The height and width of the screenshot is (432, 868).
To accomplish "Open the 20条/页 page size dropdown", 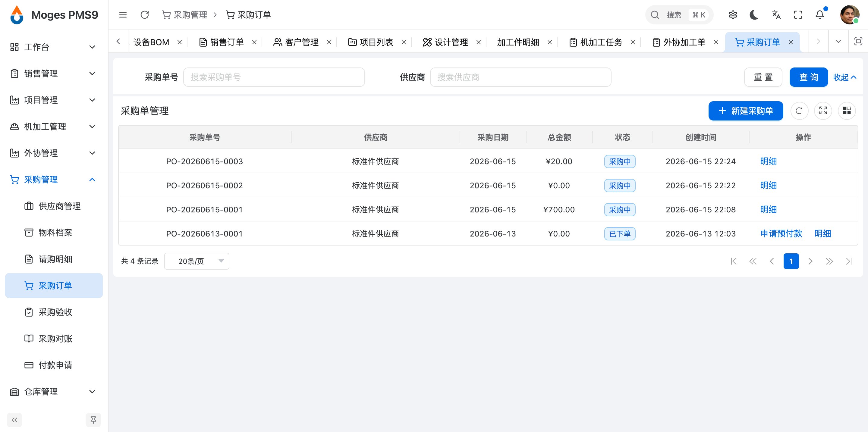I will coord(197,261).
